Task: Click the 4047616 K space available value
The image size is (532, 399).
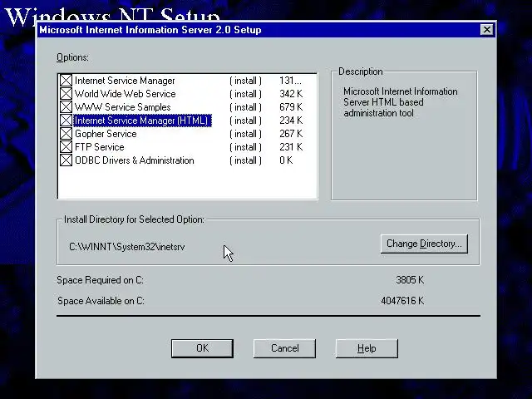Action: coord(402,301)
